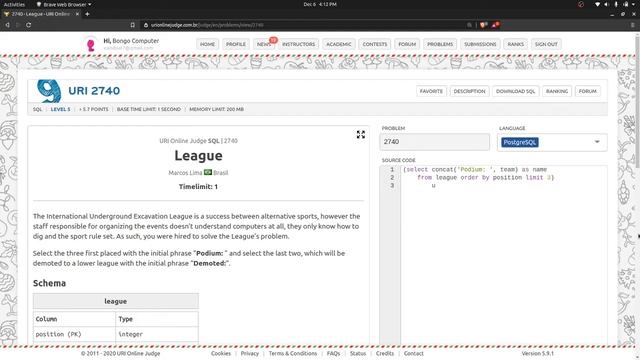This screenshot has width=640, height=360.
Task: Bookmark this page via the bookmark icon
Action: pyautogui.click(x=133, y=25)
